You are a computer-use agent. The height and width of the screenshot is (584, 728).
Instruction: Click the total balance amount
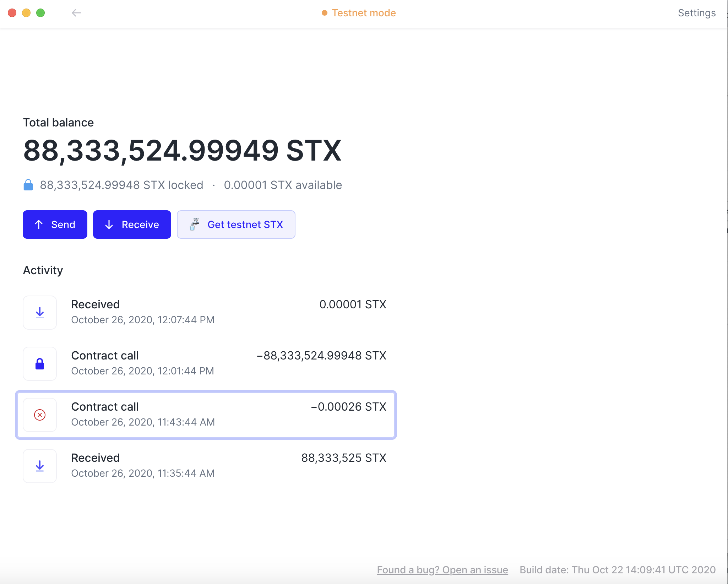click(182, 151)
